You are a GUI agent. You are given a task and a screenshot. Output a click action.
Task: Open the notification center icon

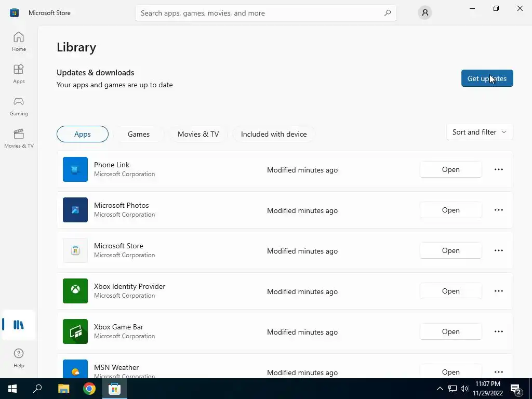[x=516, y=389]
